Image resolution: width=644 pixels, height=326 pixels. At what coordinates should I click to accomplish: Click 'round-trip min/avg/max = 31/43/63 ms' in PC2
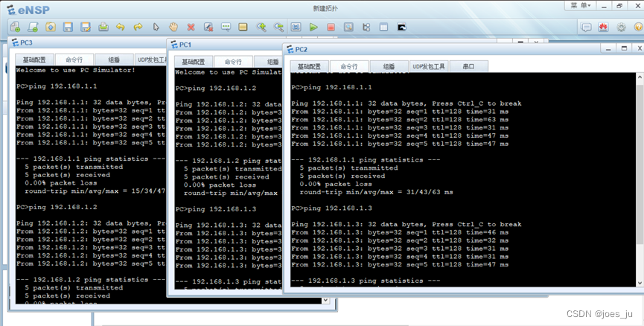[x=376, y=192]
